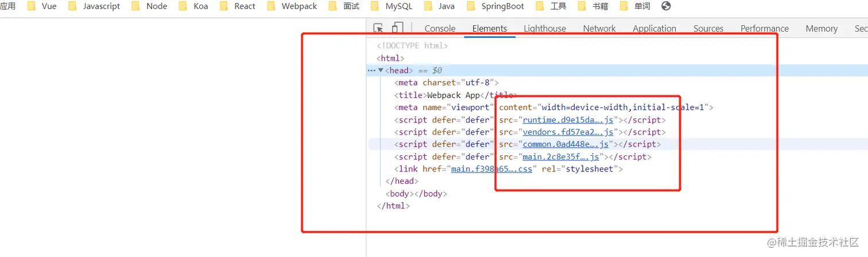Viewport: 868px width, 257px height.
Task: Open the Webpack bookmark folder
Action: pos(292,6)
